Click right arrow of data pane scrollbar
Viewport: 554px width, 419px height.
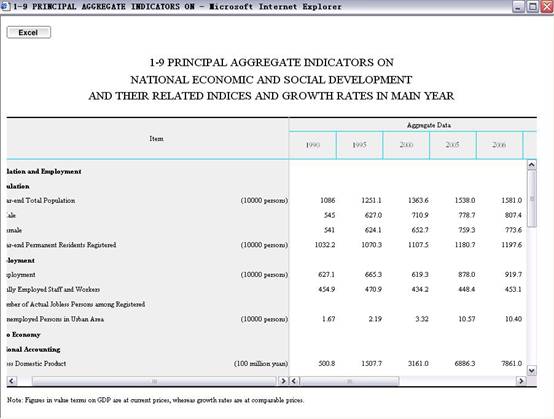click(521, 381)
